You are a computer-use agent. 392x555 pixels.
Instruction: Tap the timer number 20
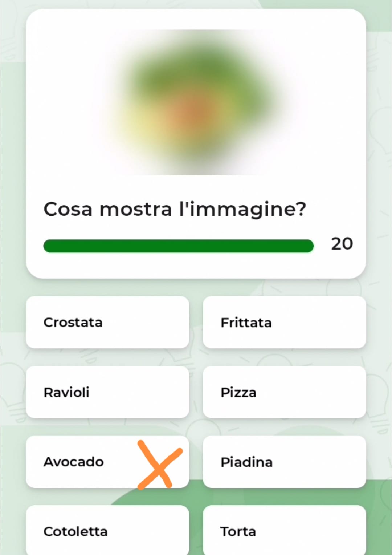342,244
